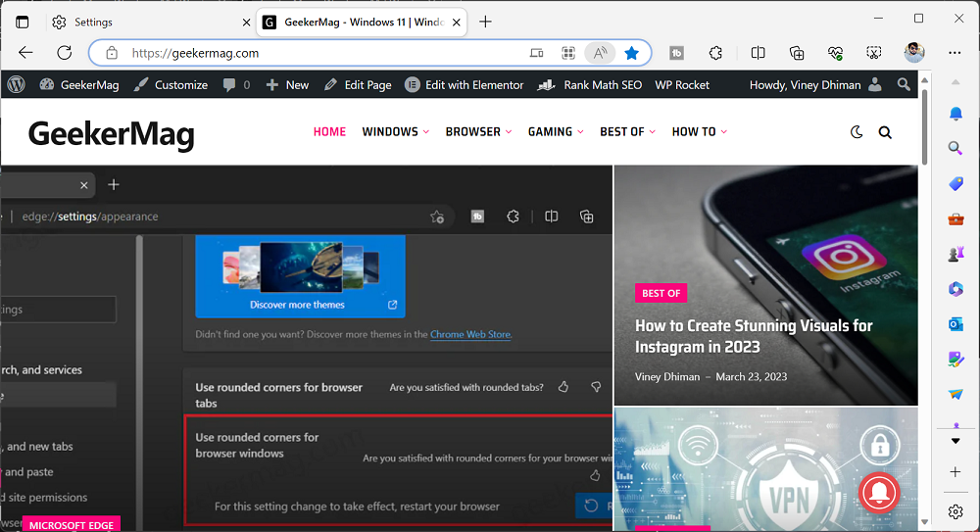Image resolution: width=980 pixels, height=532 pixels.
Task: View site information lock icon
Action: 112,53
